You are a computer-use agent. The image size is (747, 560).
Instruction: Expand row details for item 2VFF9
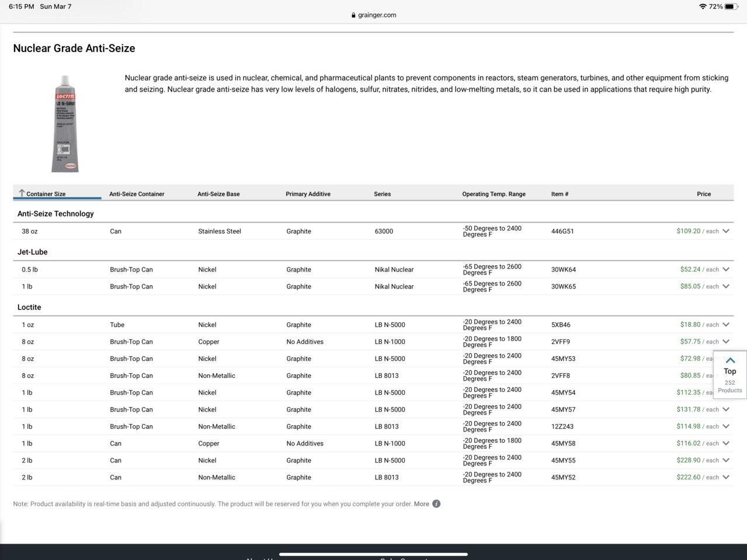[726, 342]
